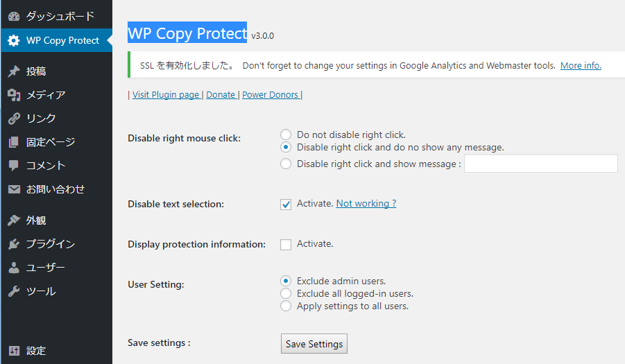Open the 'Not working ?' help link
Image resolution: width=625 pixels, height=364 pixels.
pyautogui.click(x=366, y=204)
